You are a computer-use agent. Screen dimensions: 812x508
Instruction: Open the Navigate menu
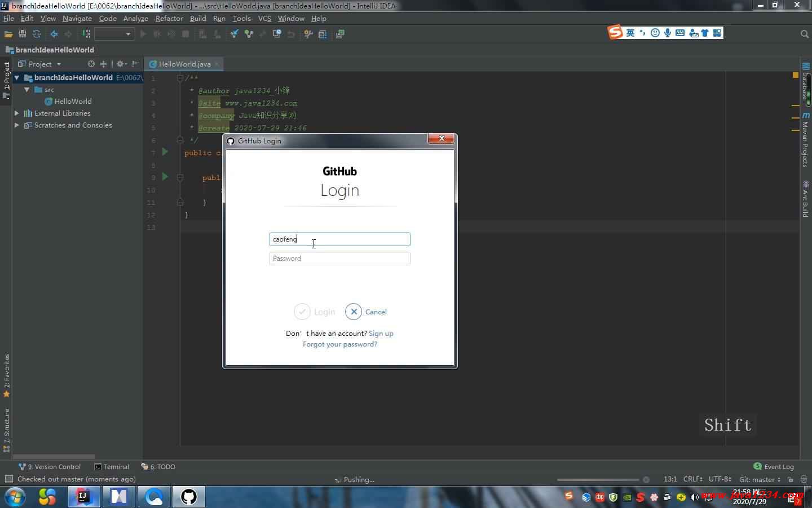pyautogui.click(x=77, y=19)
